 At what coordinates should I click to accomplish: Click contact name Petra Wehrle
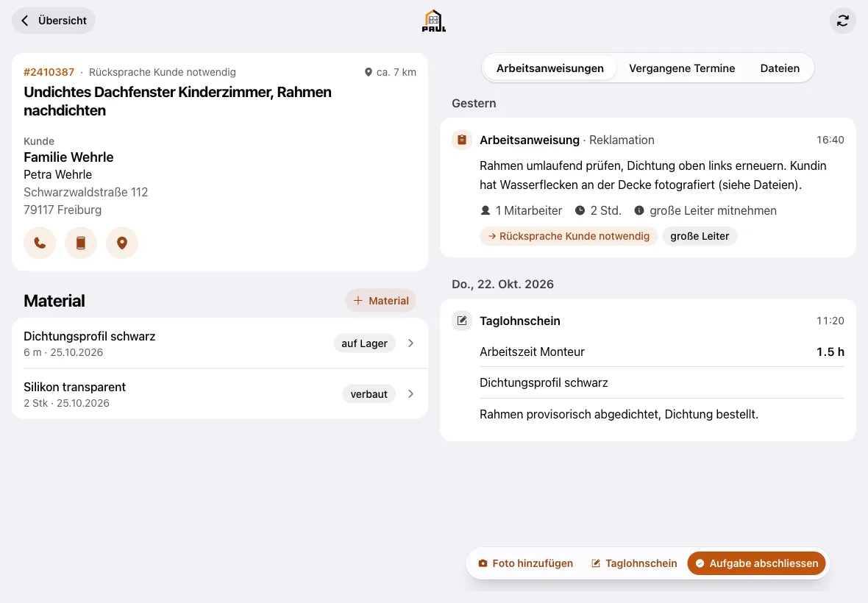(x=57, y=175)
